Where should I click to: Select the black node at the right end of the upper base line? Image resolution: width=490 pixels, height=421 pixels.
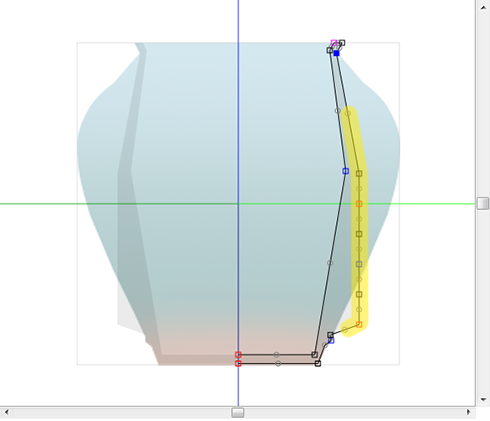point(315,355)
